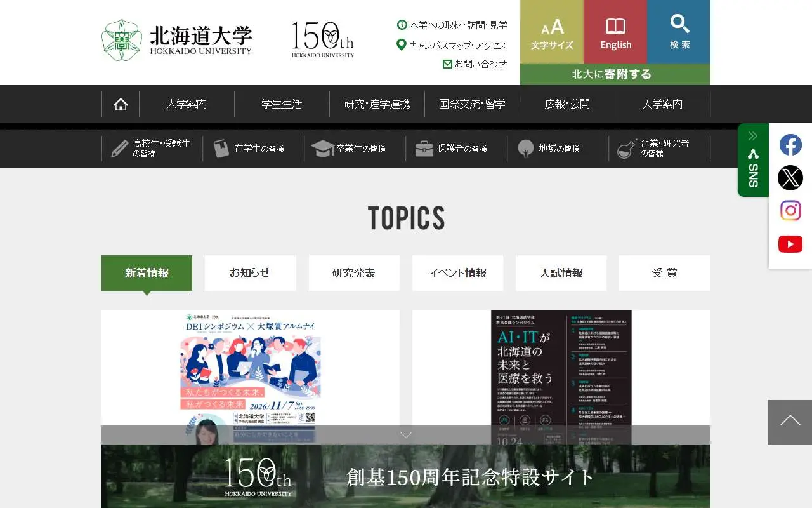Expand the banner with down chevron
The width and height of the screenshot is (812, 508).
[406, 435]
